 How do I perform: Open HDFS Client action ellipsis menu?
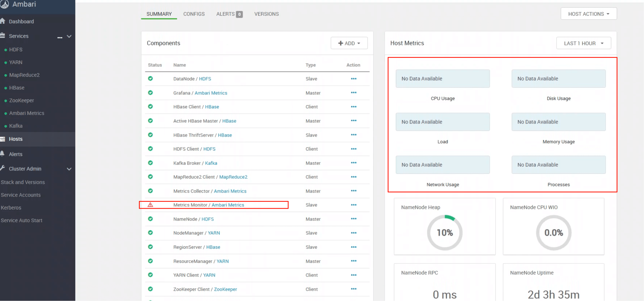(x=353, y=149)
